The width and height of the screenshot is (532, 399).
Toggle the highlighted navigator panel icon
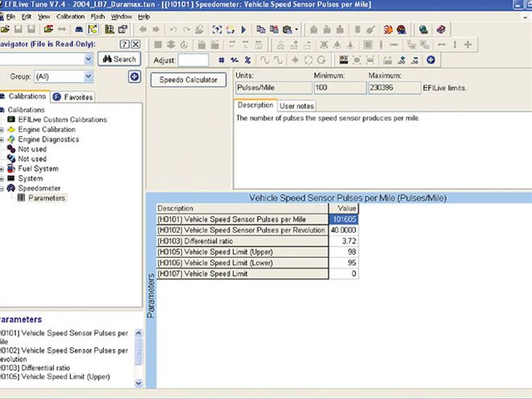93,30
